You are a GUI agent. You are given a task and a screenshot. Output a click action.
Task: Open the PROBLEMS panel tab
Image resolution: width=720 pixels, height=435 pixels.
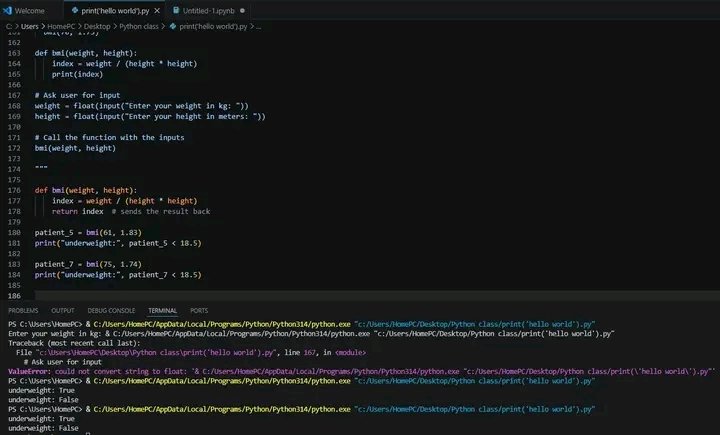tap(23, 311)
